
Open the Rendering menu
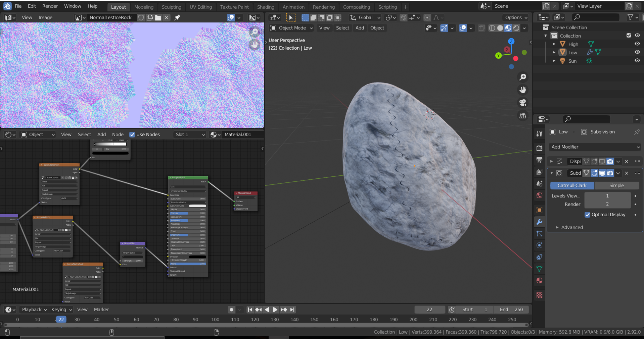tap(323, 7)
